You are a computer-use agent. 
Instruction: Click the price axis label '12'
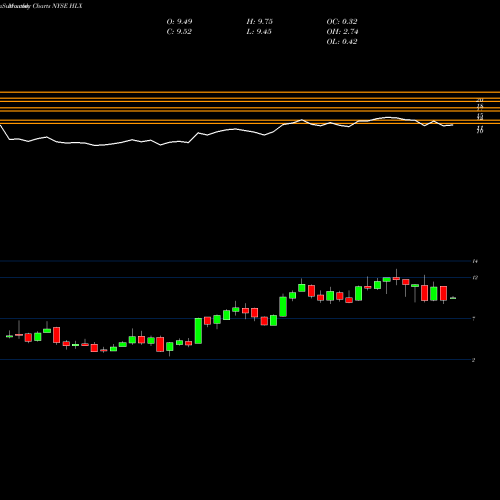tap(475, 278)
